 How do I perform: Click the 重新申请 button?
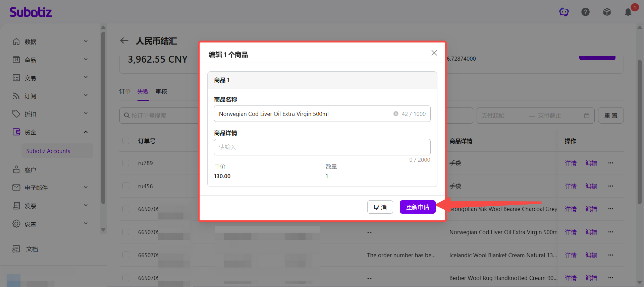coord(418,207)
